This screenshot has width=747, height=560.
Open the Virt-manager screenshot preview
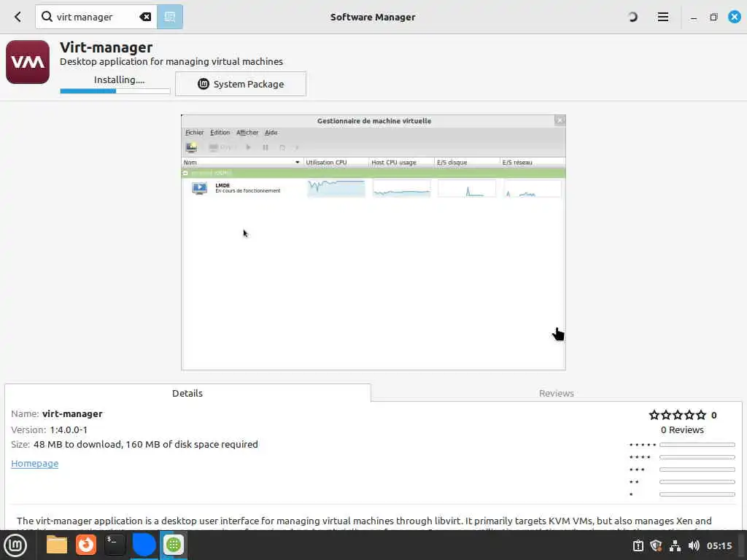coord(373,242)
